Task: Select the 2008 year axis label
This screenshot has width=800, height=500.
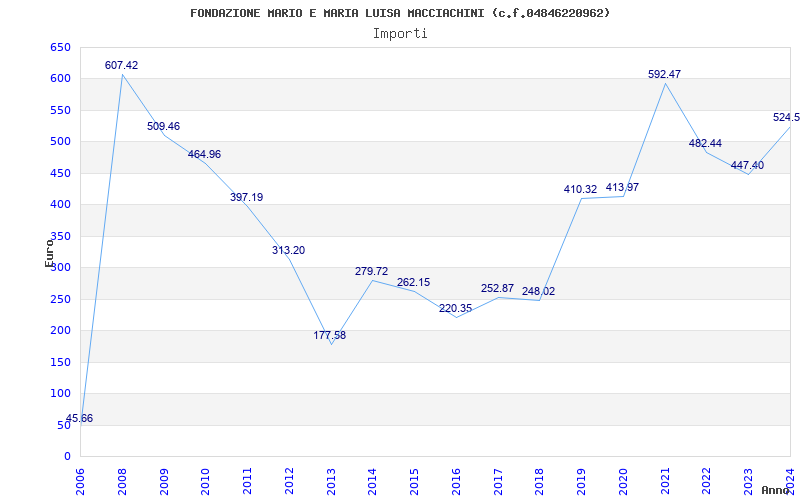Action: (122, 481)
